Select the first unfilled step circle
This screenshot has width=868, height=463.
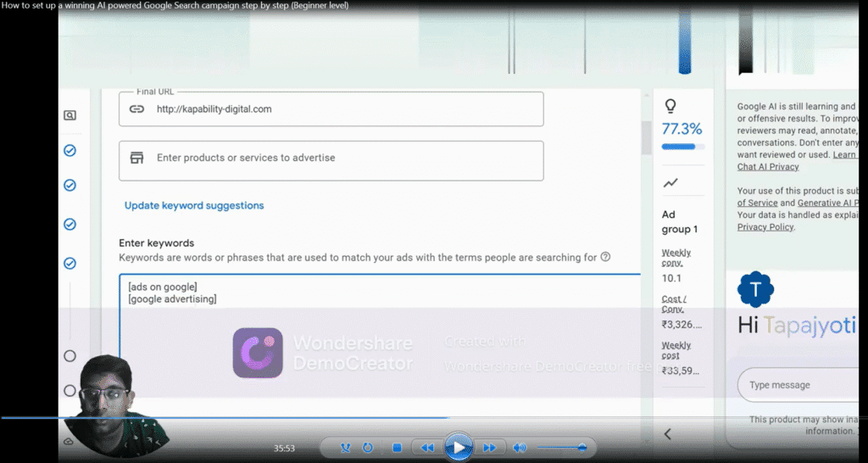tap(70, 356)
